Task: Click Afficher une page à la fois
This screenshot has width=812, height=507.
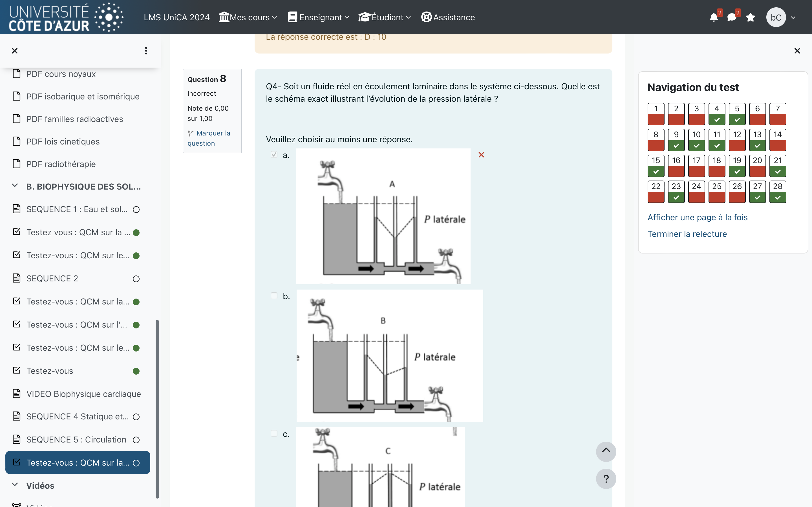Action: pos(697,217)
